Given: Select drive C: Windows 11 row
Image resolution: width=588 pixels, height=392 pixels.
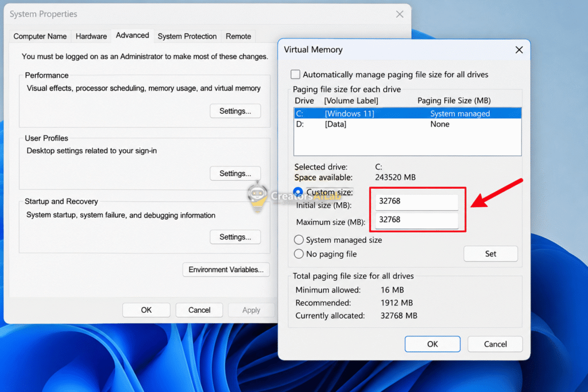Looking at the screenshot, I should (408, 114).
